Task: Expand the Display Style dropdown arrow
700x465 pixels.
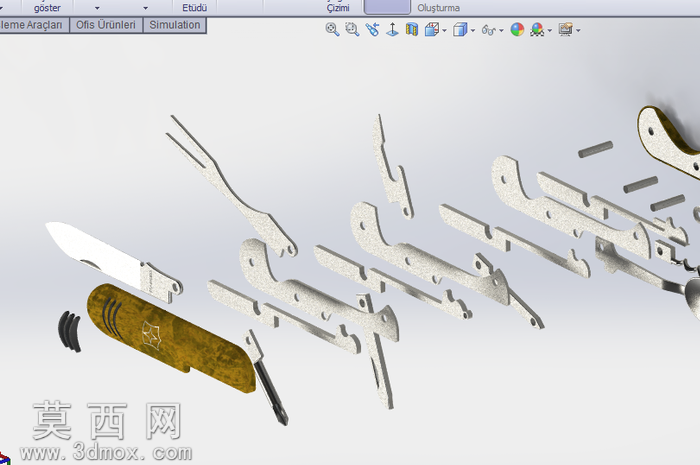Action: pos(473,30)
